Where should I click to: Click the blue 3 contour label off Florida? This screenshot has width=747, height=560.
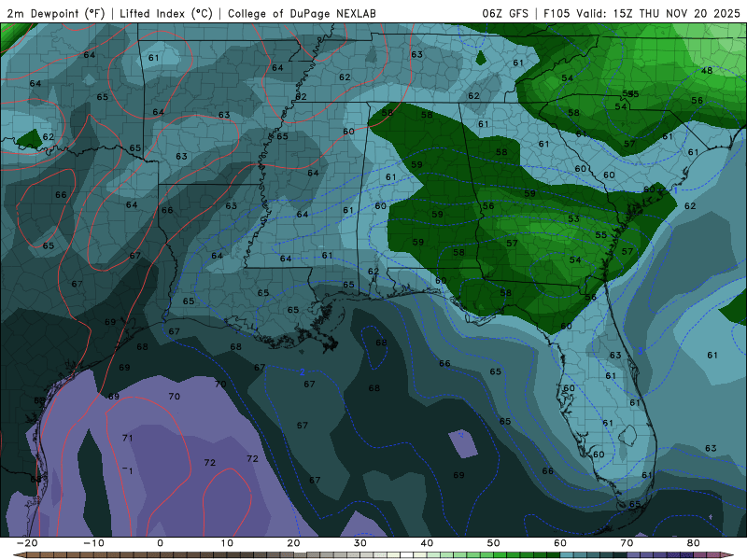(x=641, y=351)
